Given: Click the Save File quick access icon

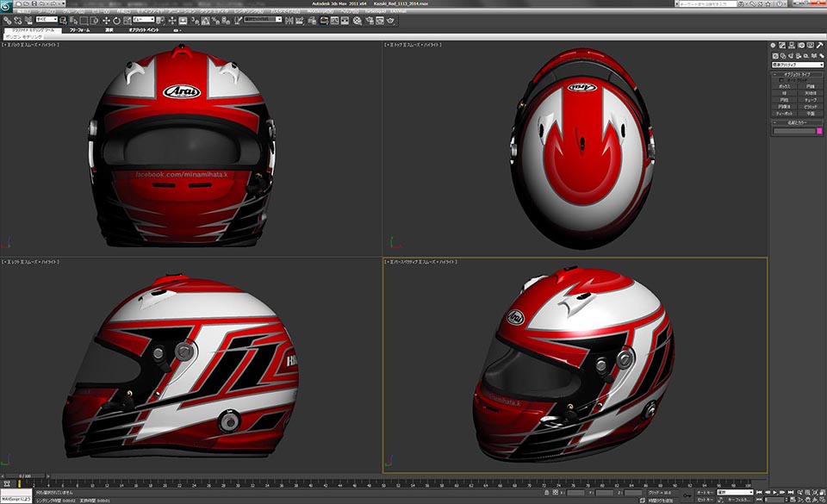Looking at the screenshot, I should coord(34,3).
